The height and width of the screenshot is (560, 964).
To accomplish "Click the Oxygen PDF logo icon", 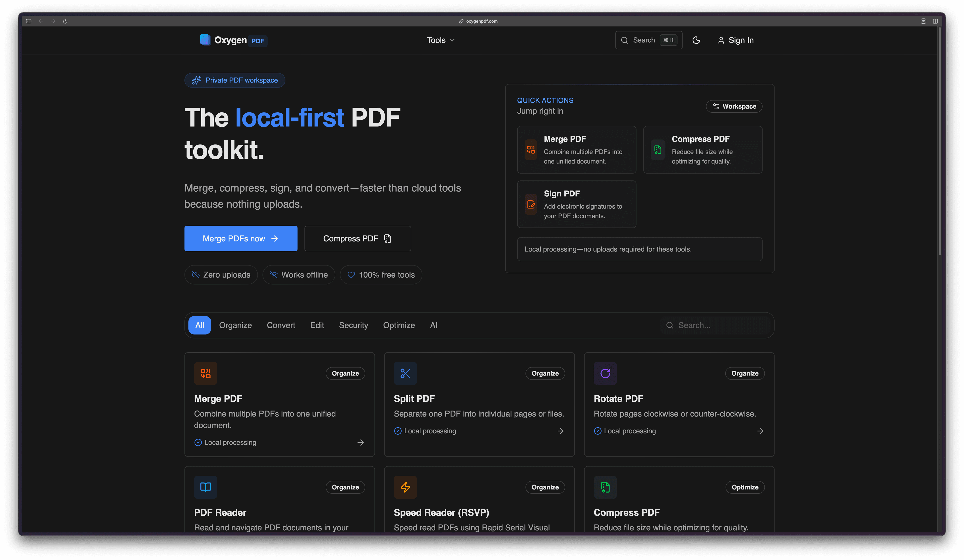I will [x=205, y=40].
